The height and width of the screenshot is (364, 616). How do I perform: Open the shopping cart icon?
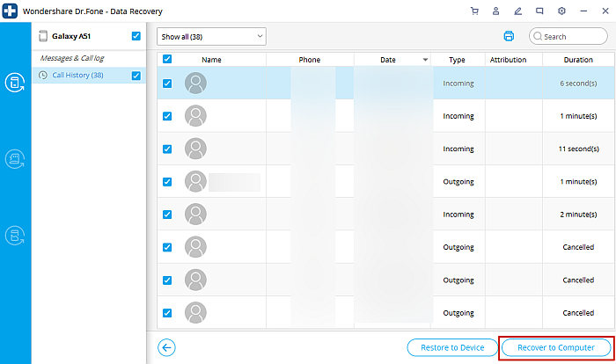474,11
